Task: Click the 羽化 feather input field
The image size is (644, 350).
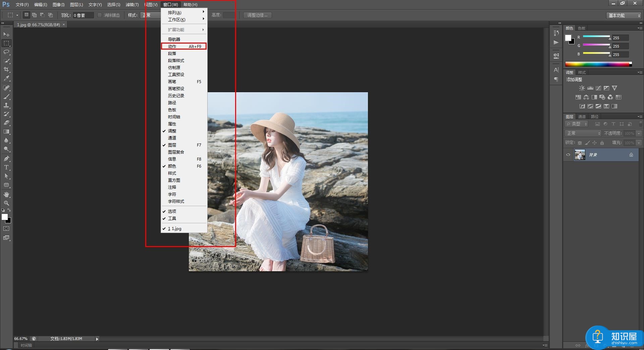Action: (x=83, y=15)
